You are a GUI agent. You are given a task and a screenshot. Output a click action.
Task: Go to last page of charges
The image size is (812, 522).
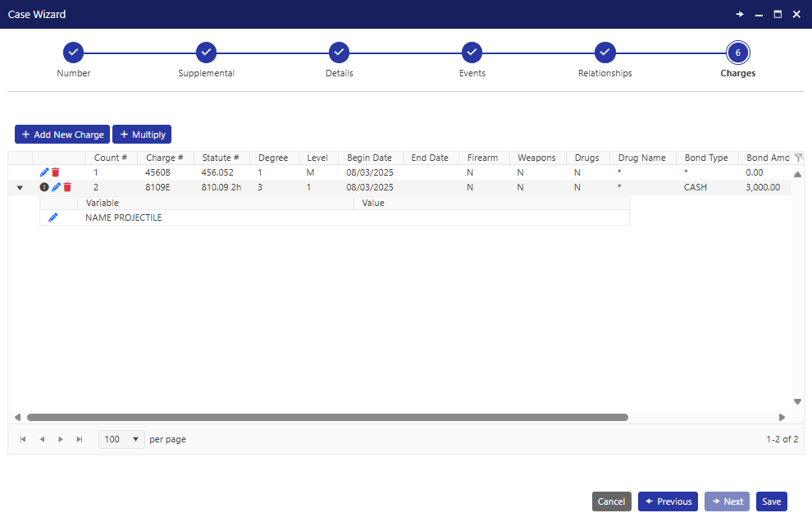point(80,439)
